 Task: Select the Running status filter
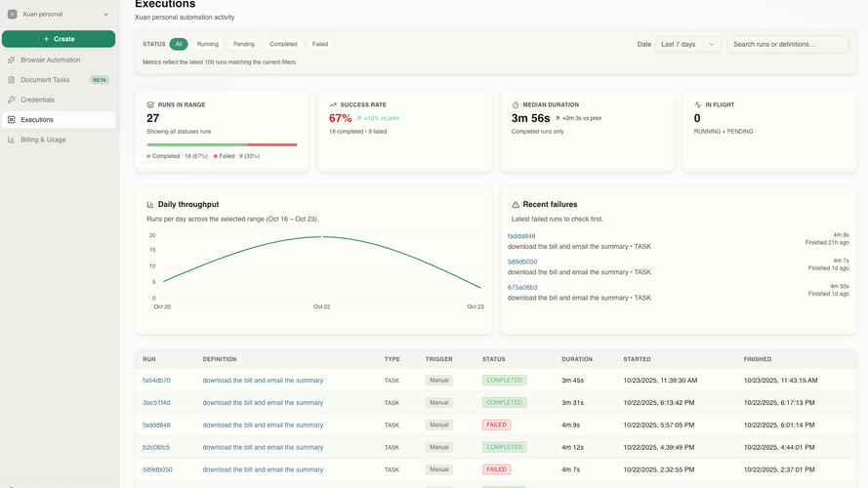208,44
